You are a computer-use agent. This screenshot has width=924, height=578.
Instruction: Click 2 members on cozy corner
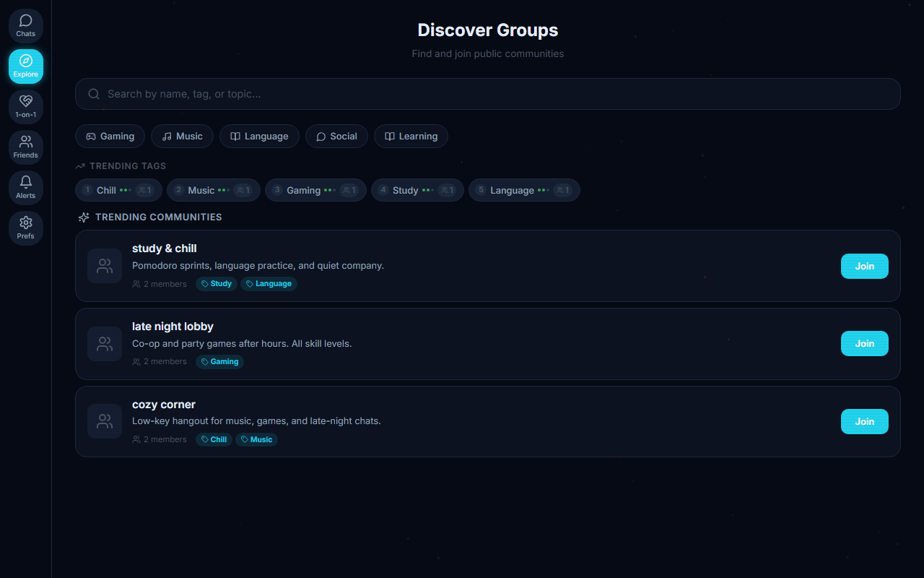160,439
